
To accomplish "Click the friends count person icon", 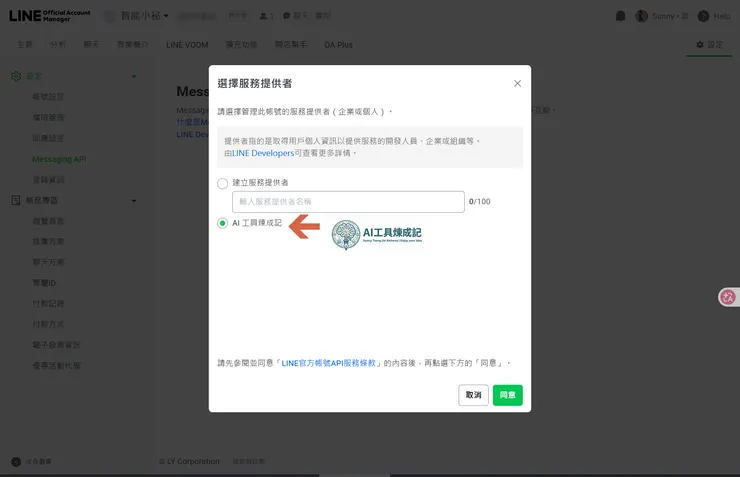I will [x=263, y=16].
